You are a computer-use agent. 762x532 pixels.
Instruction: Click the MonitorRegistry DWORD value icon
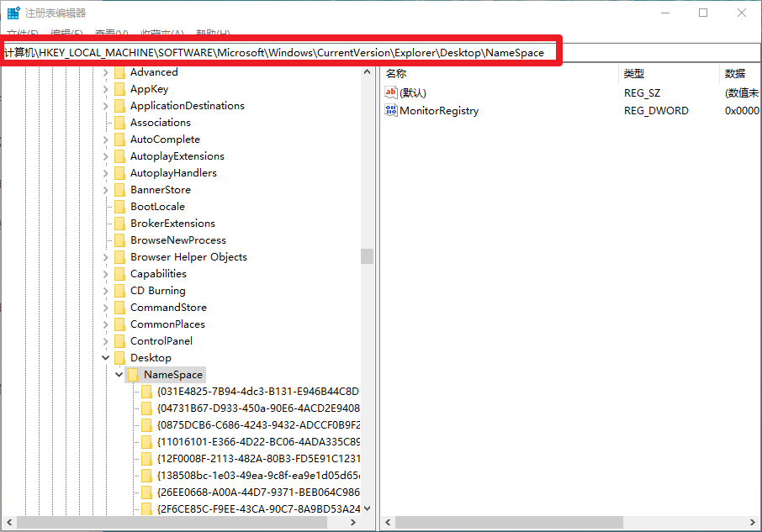(x=391, y=110)
